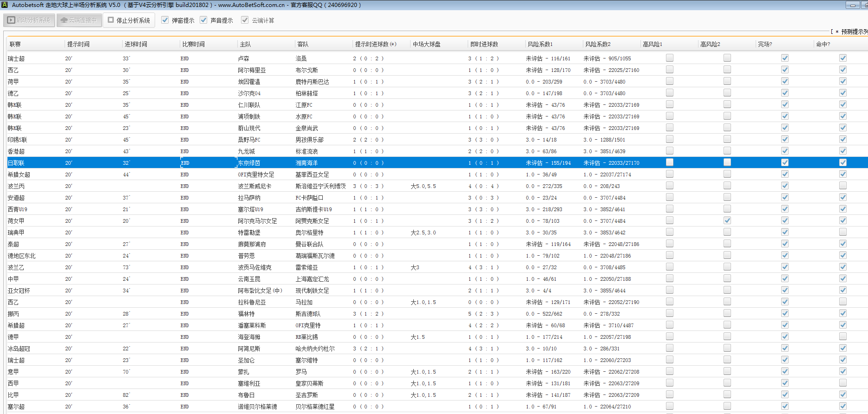Disable the 声音提示 sound alert checkbox
Viewport: 868px width, 414px height.
[x=203, y=20]
